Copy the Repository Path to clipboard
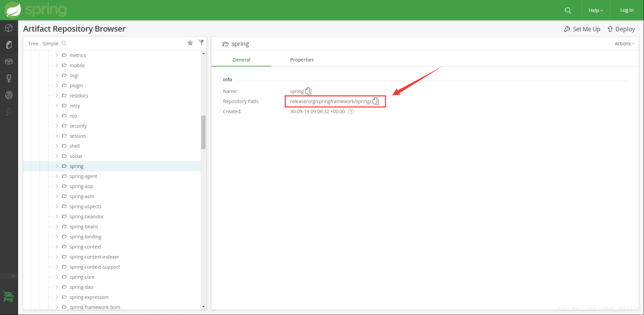 click(x=376, y=101)
